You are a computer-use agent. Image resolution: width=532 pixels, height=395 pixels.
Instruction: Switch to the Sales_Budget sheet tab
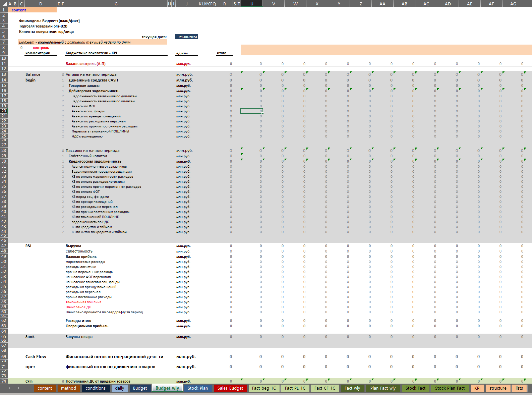point(230,388)
